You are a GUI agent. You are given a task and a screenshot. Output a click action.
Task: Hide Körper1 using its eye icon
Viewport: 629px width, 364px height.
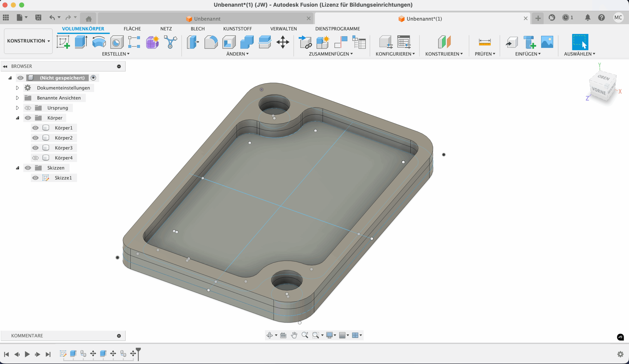pos(35,128)
